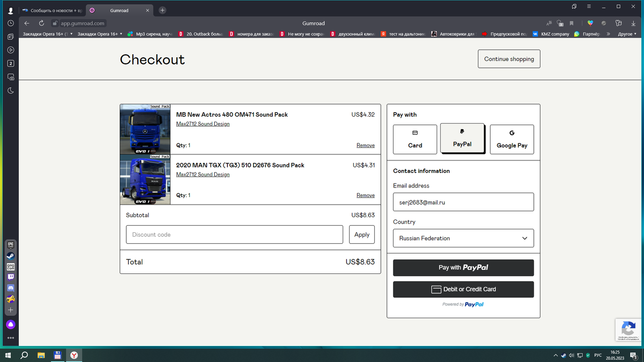Open the Windows Start menu
Screen dimensions: 644x362
(x=8, y=355)
